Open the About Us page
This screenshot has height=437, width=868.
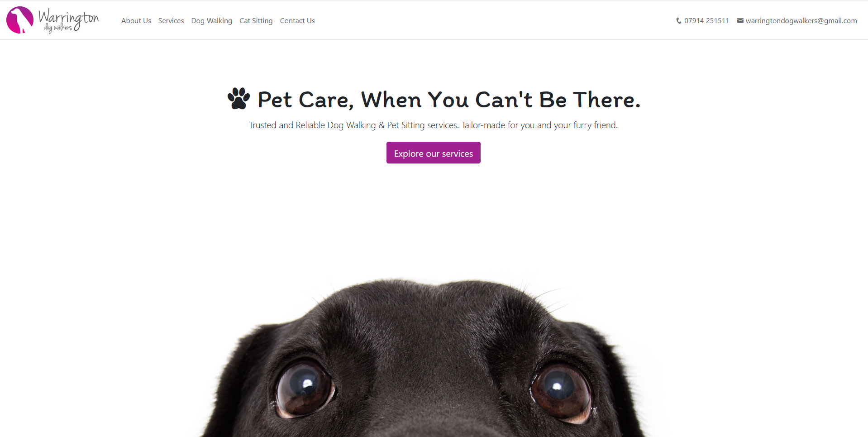coord(136,21)
